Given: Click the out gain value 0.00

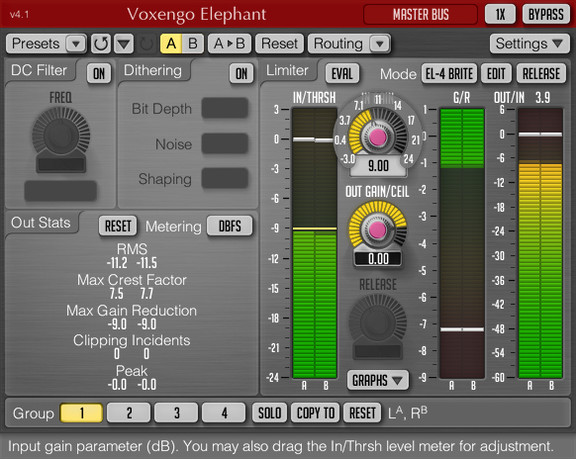Looking at the screenshot, I should click(378, 259).
